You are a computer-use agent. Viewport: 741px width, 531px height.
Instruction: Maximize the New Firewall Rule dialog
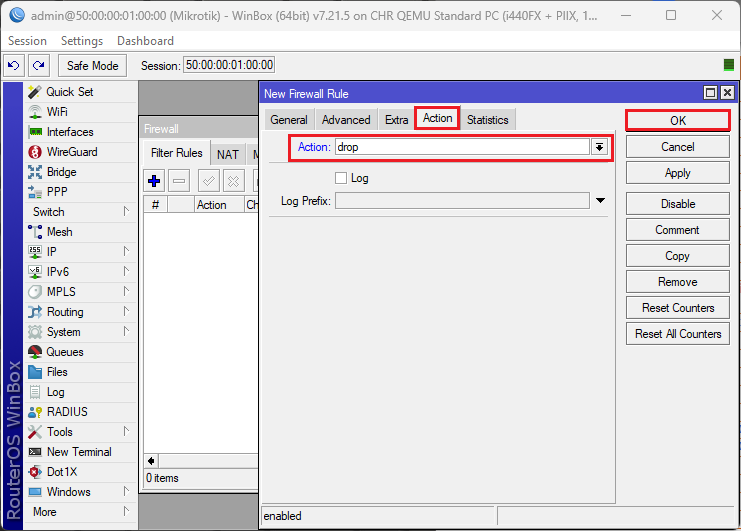click(x=710, y=93)
